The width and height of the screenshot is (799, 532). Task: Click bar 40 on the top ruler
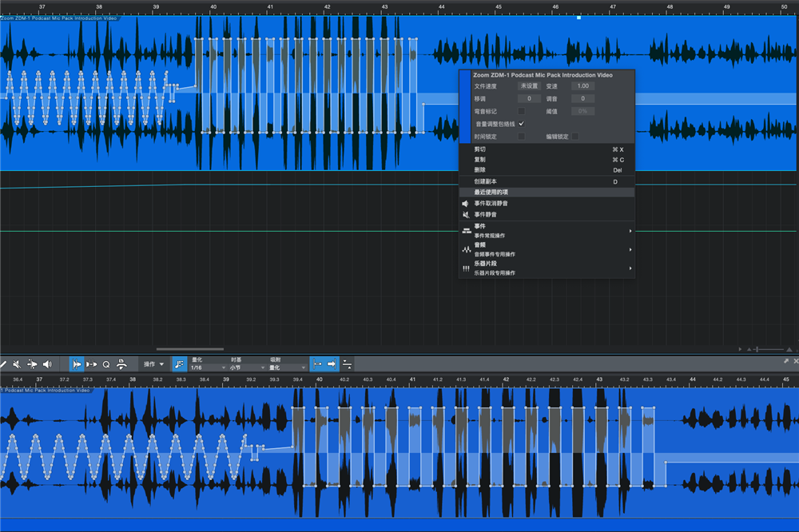coord(213,7)
